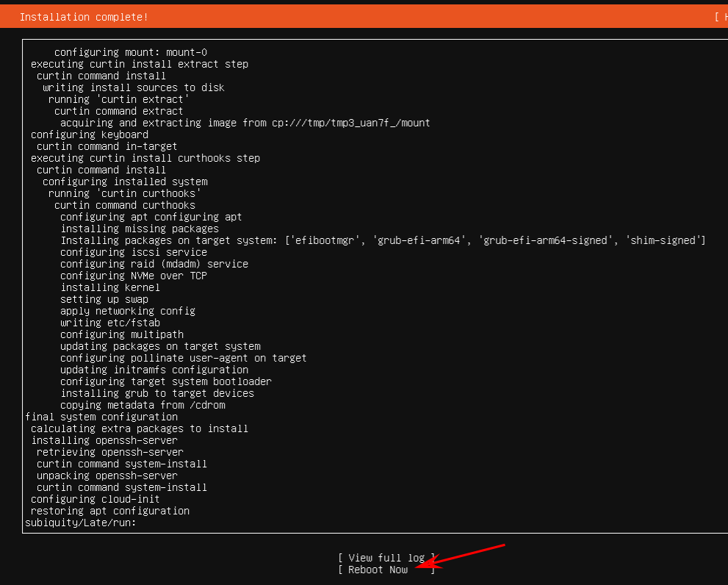Click the 'acquiring and extracting image' line
This screenshot has width=728, height=585.
click(x=245, y=123)
